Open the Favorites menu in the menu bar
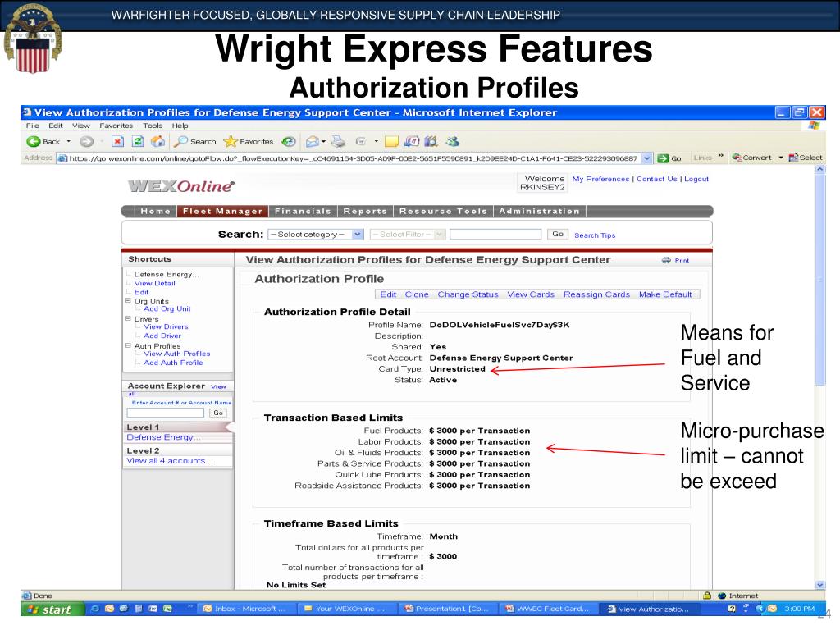840x630 pixels. (x=116, y=126)
